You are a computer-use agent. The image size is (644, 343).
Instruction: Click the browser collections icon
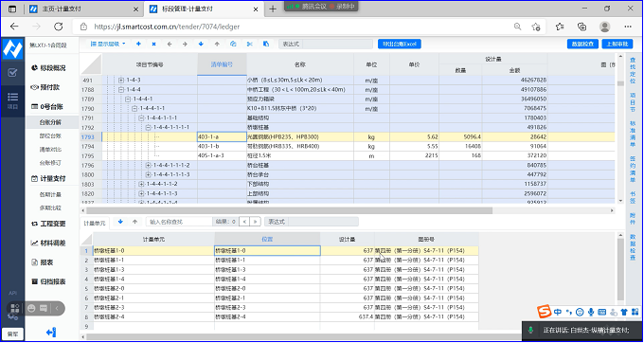pyautogui.click(x=582, y=27)
